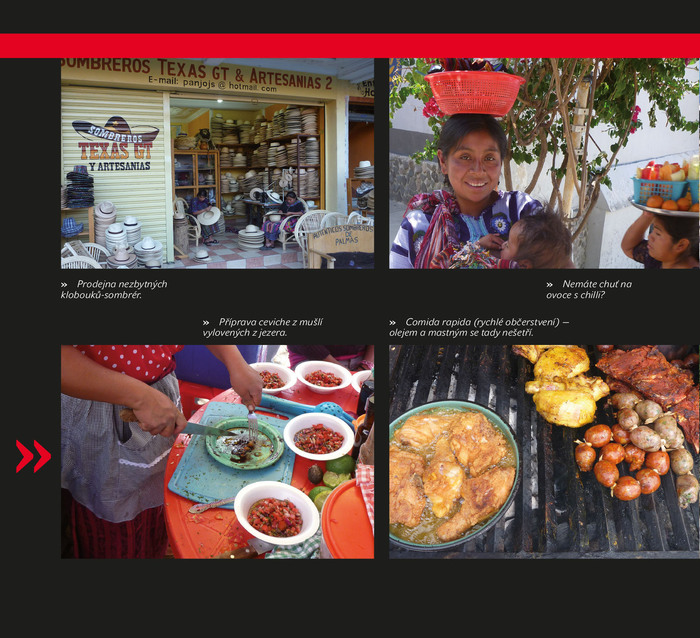The width and height of the screenshot is (700, 638).
Task: Open the grilled meat and sausages photo
Action: pos(544,451)
